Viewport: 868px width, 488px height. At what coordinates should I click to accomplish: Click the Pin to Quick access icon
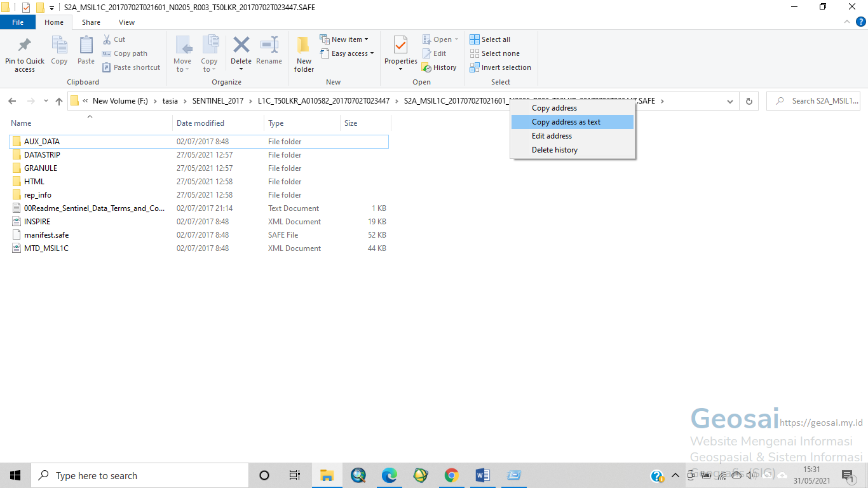(25, 46)
